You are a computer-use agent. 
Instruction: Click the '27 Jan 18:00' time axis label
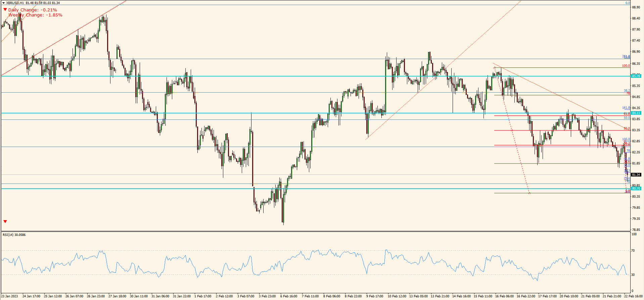click(117, 296)
